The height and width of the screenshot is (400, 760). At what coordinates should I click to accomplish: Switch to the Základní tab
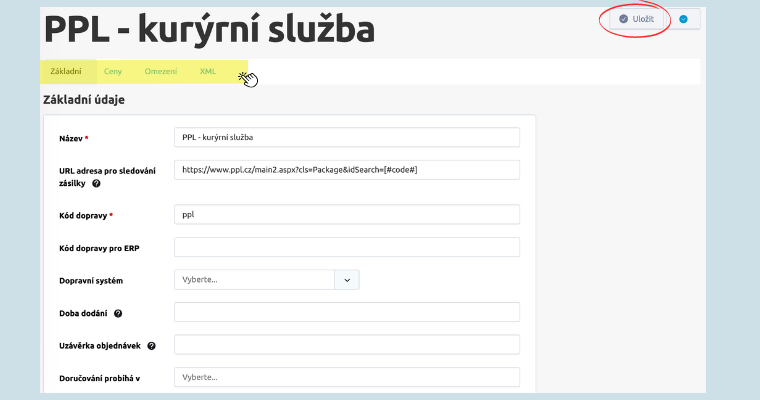[x=66, y=71]
